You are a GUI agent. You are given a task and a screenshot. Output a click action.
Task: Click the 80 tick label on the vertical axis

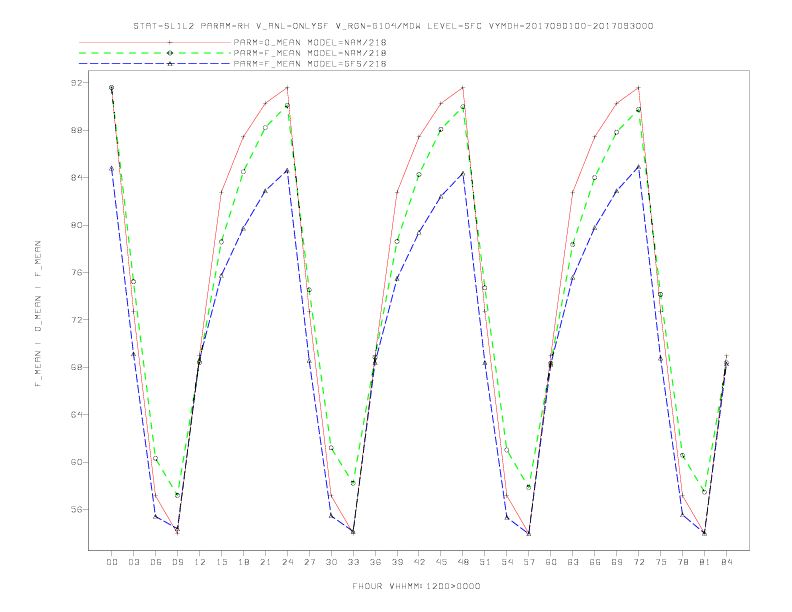[76, 225]
